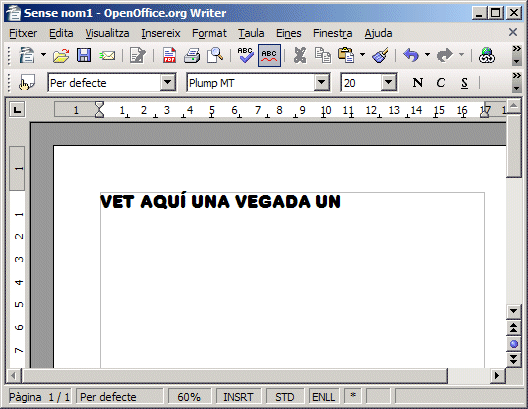Select the Format Paintbrush icon
The image size is (528, 409).
[381, 55]
